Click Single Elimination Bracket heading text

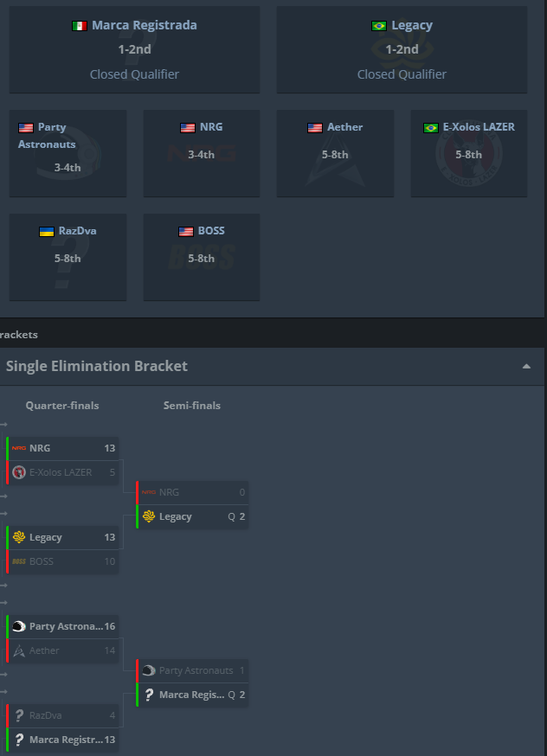click(x=96, y=366)
